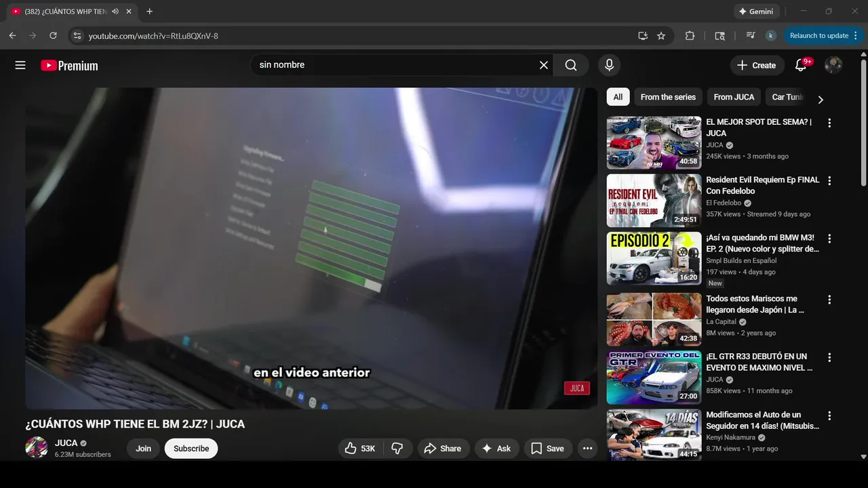
Task: Open options for BMW M3 EP. 2 video
Action: tap(829, 239)
